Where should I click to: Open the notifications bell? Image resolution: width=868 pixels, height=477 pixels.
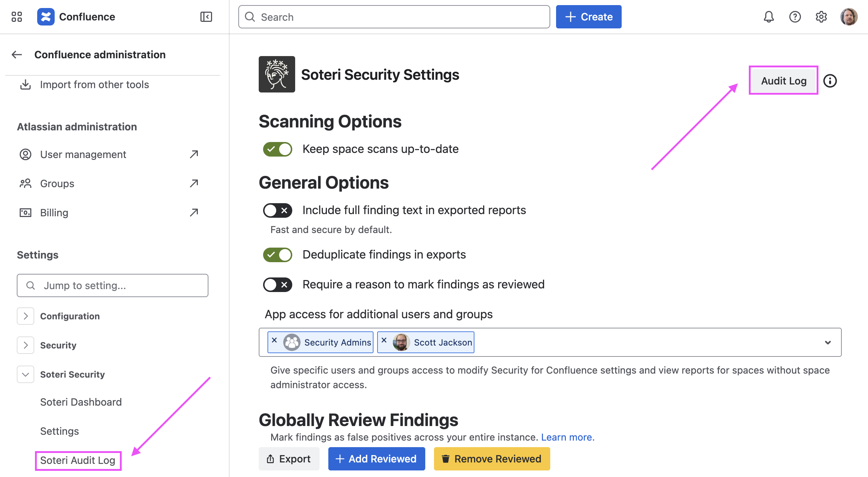click(769, 17)
